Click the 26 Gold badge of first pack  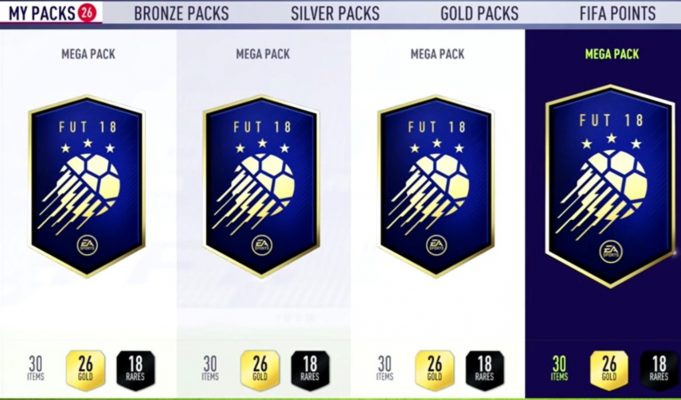(x=86, y=370)
